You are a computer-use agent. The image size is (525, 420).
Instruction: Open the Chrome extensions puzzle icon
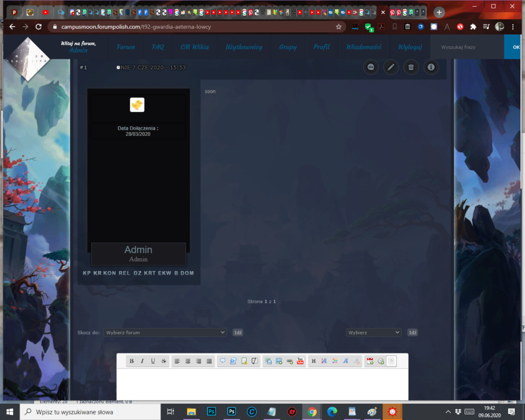coord(473,27)
